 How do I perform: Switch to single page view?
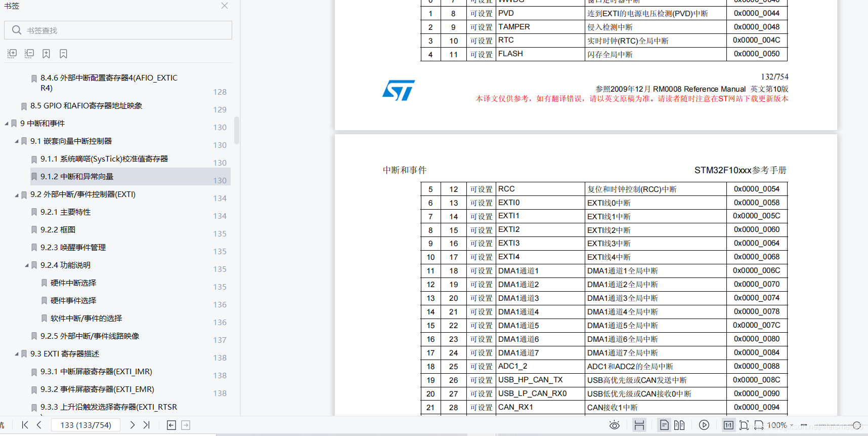(x=665, y=425)
